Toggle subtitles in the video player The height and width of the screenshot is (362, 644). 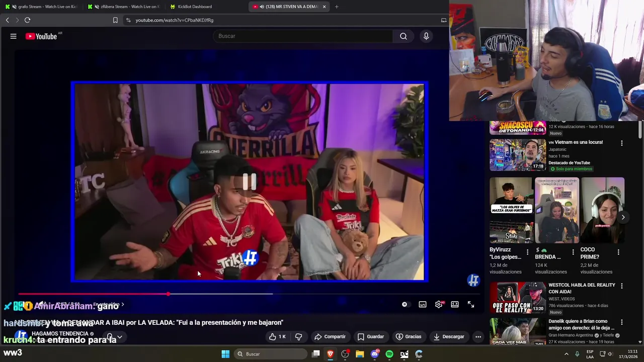click(423, 304)
